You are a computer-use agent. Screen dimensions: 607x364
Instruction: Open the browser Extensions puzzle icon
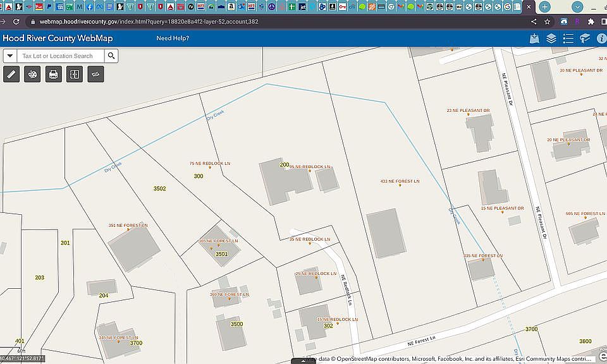pyautogui.click(x=591, y=21)
